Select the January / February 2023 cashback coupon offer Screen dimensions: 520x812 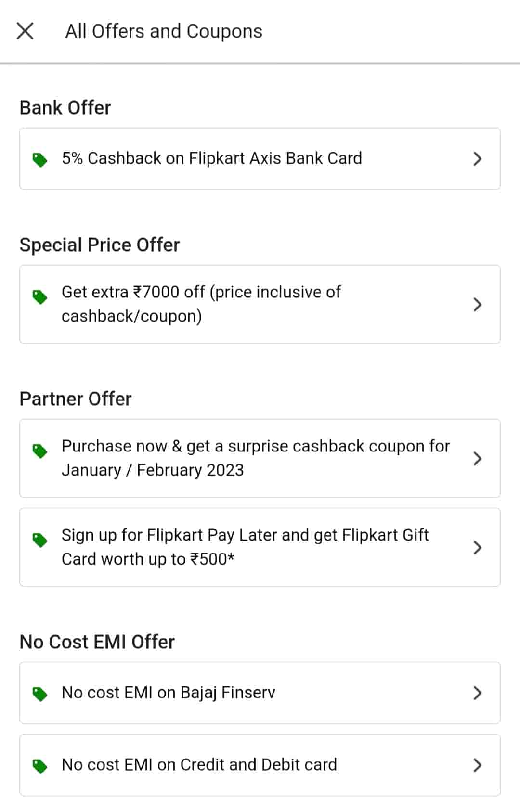255,458
